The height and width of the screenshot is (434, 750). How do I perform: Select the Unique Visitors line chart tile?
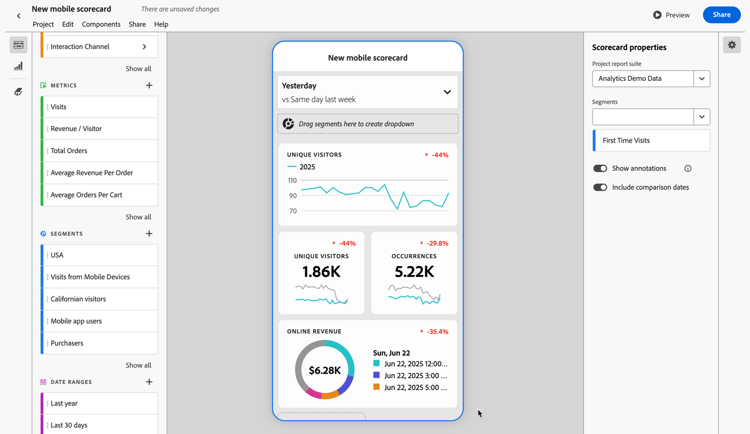click(x=367, y=185)
